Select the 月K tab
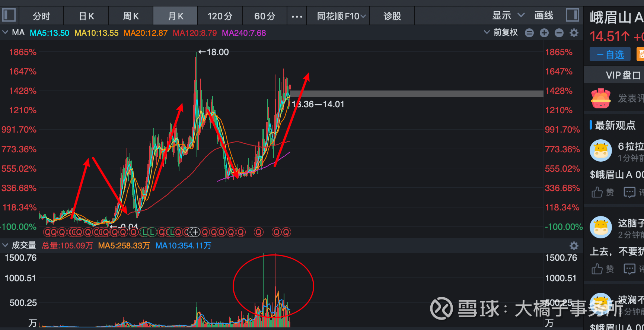This screenshot has height=330, width=644. [x=175, y=16]
